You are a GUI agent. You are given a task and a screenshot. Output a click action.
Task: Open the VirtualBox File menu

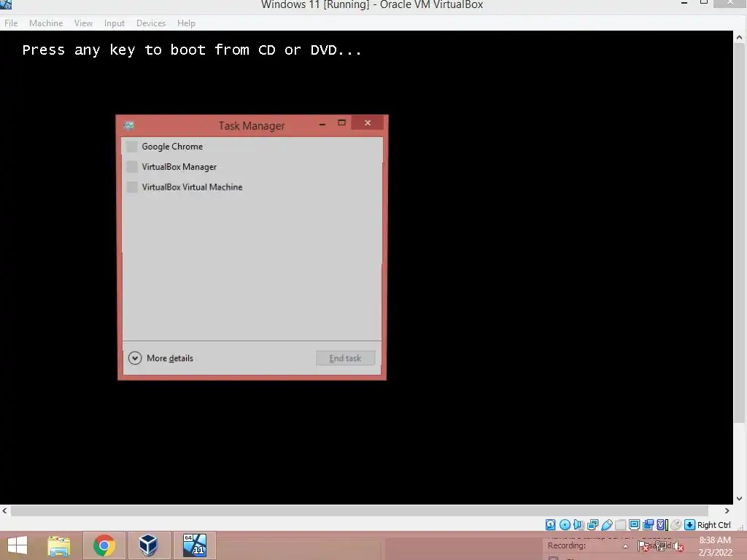(11, 23)
